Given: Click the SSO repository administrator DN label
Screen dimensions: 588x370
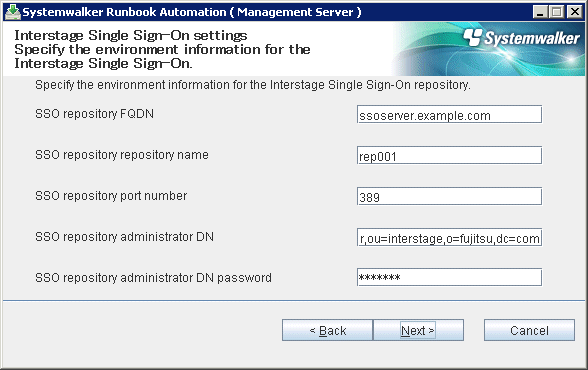Looking at the screenshot, I should [124, 237].
